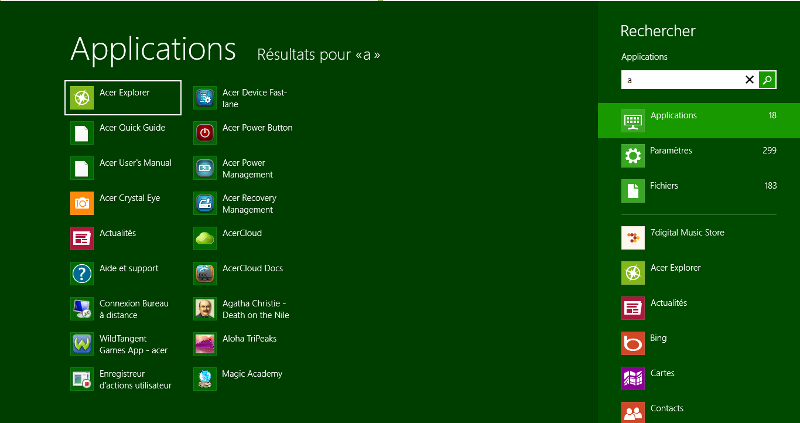Launch Enregistreur d'actions utilisateur icon
The height and width of the screenshot is (423, 800).
[x=82, y=379]
